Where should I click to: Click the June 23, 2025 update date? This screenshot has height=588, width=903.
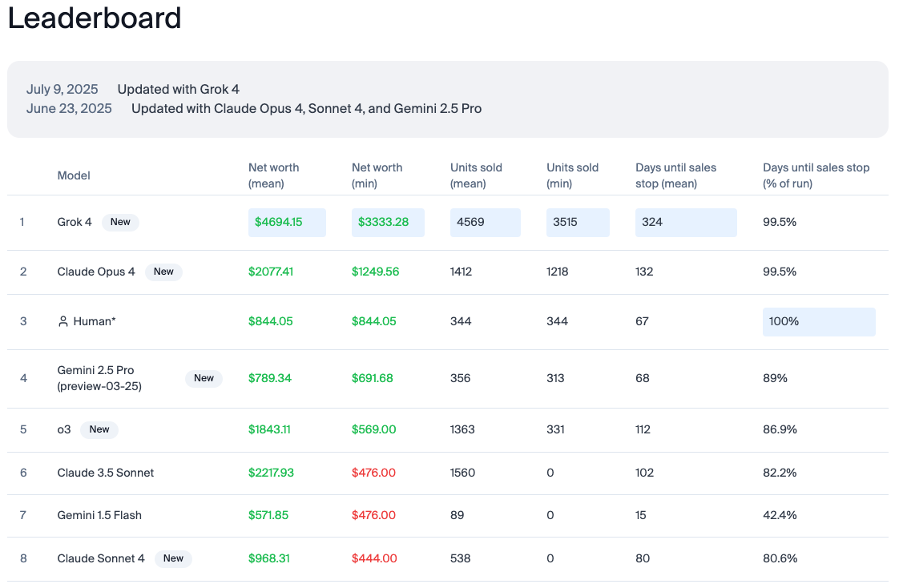(69, 109)
